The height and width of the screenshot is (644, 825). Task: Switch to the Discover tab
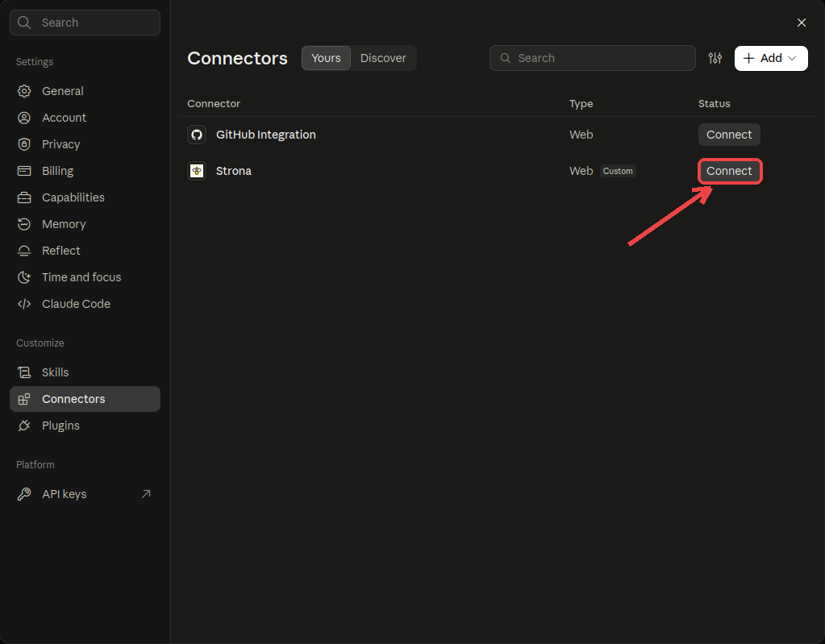click(383, 58)
